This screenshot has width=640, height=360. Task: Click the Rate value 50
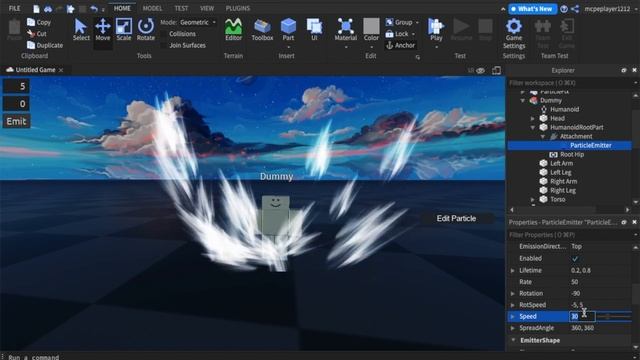click(575, 282)
